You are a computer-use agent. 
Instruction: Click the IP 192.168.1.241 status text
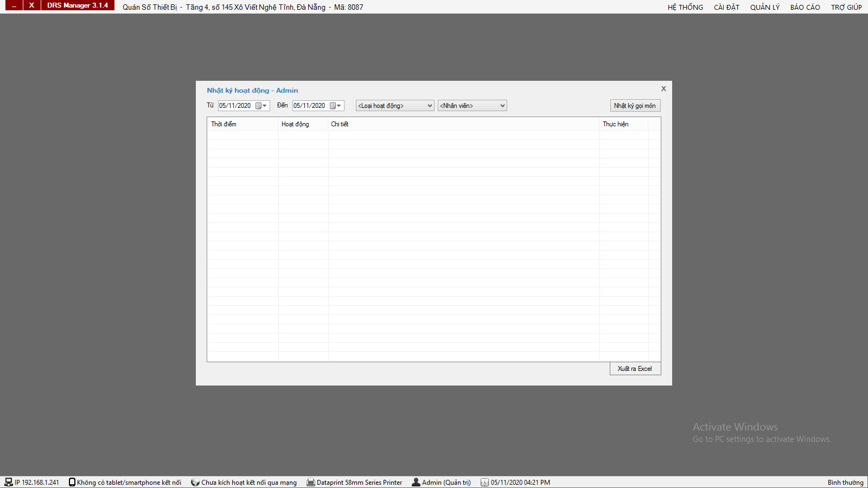click(37, 483)
